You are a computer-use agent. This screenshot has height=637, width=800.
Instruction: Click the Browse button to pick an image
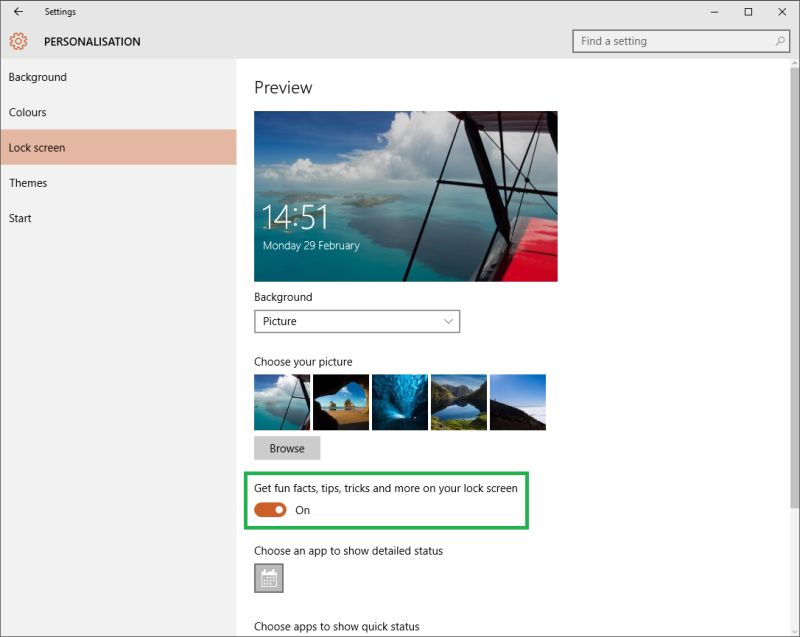[287, 447]
